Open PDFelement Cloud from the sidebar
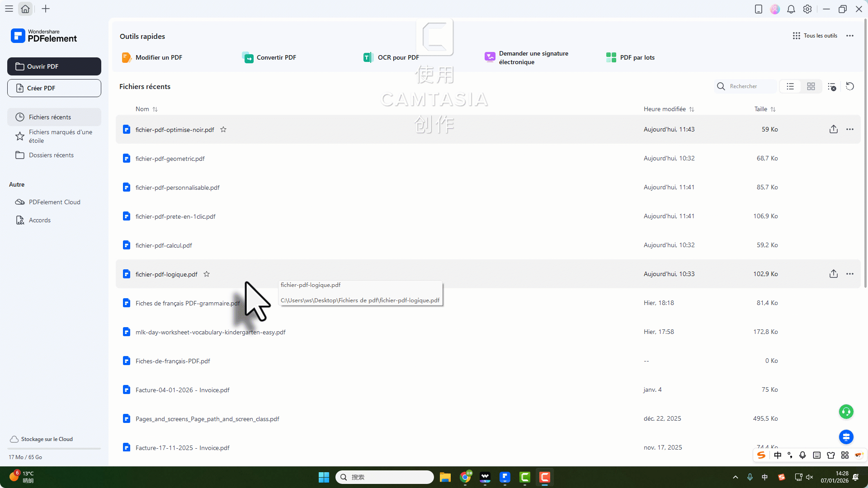The image size is (868, 488). (x=54, y=202)
